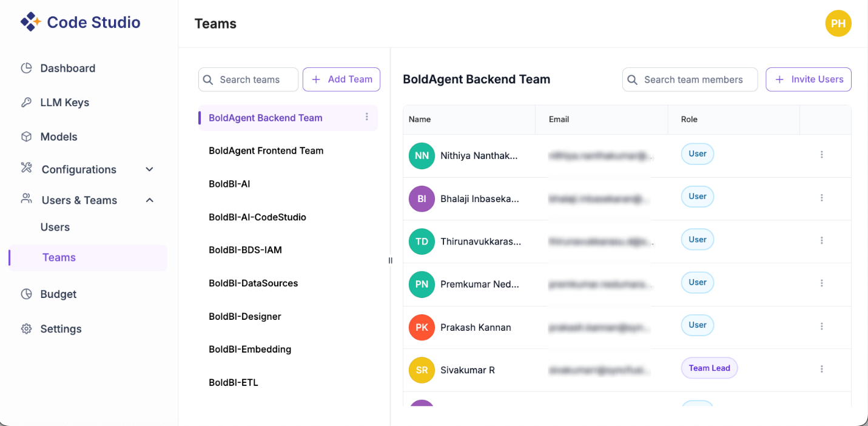Viewport: 868px width, 426px height.
Task: Open Settings with the gear icon
Action: point(27,328)
